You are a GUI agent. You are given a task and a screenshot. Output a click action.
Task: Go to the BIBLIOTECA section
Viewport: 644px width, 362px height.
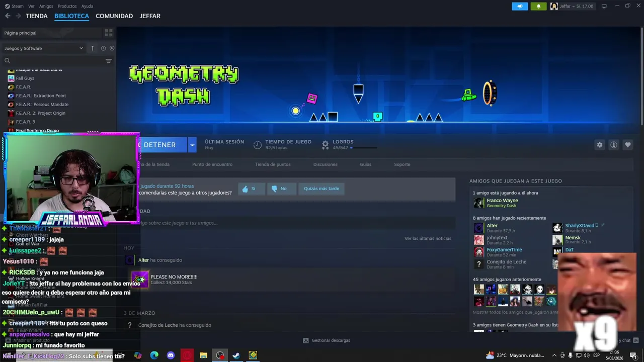coord(71,16)
